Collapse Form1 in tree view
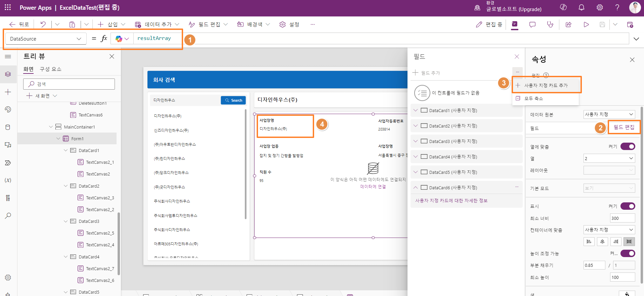Image resolution: width=644 pixels, height=296 pixels. tap(58, 139)
